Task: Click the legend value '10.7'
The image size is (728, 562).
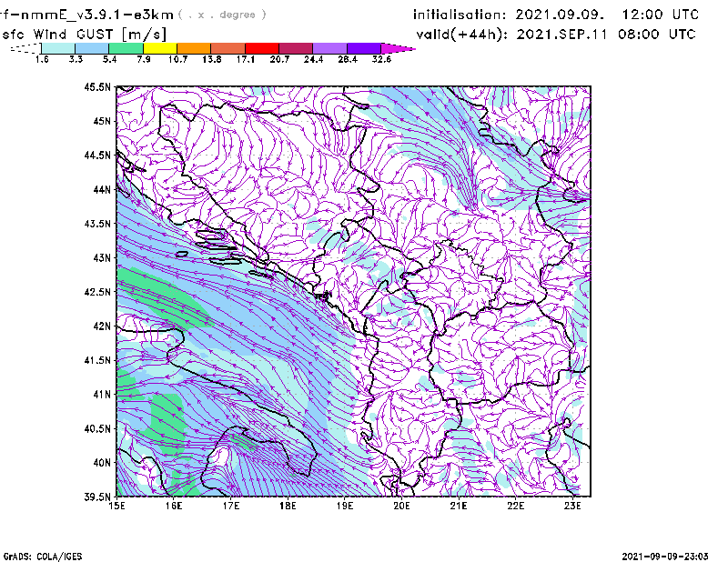Action: tap(177, 59)
